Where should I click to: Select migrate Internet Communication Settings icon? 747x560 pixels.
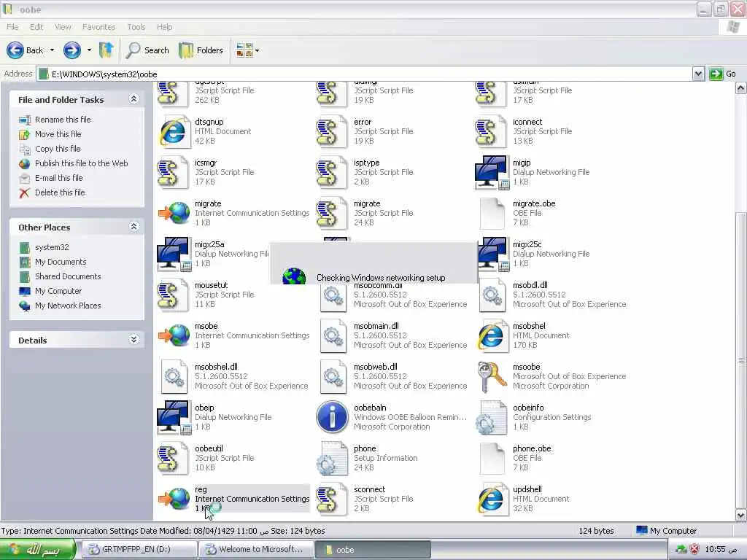tap(174, 214)
